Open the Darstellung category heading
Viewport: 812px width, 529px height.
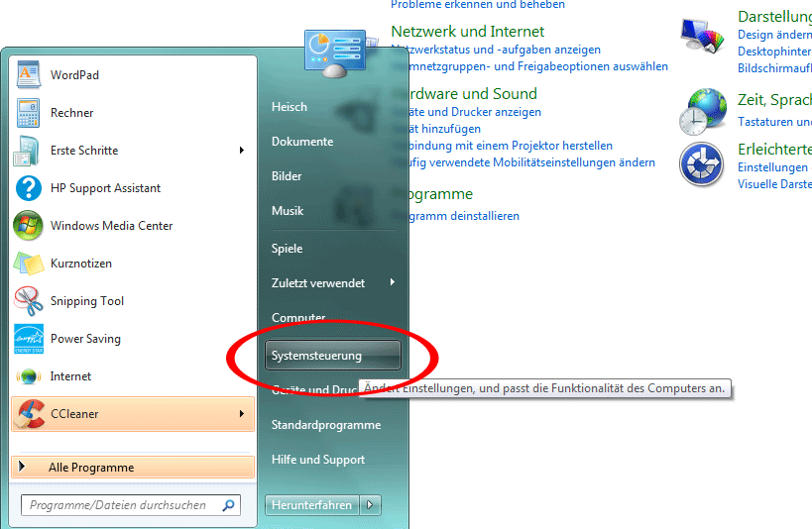(x=774, y=17)
